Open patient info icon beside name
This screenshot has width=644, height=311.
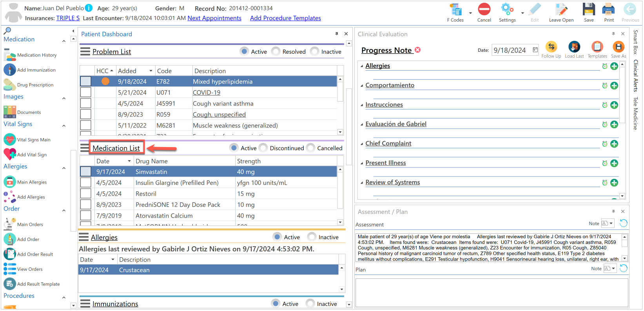[89, 8]
